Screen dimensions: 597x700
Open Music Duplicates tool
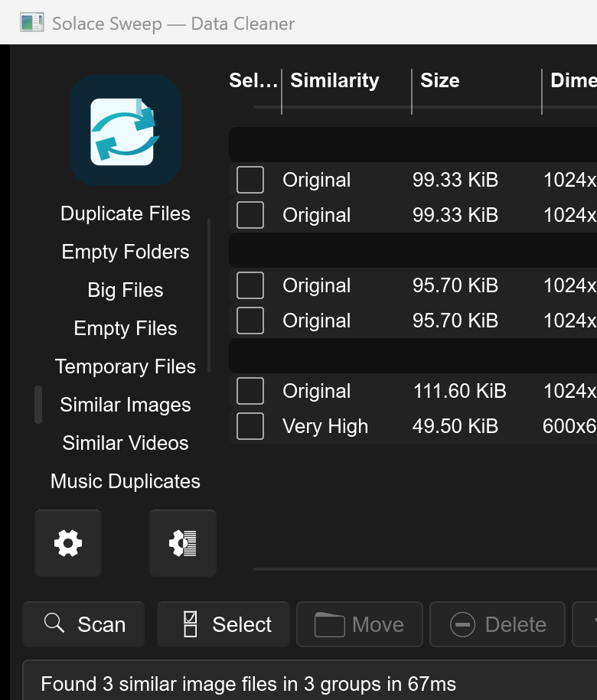(x=126, y=481)
